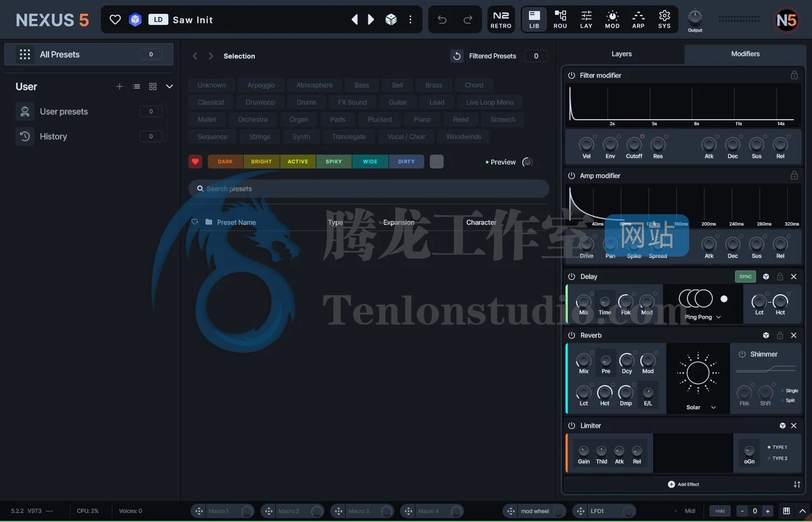
Task: Undo the last change
Action: coord(442,20)
